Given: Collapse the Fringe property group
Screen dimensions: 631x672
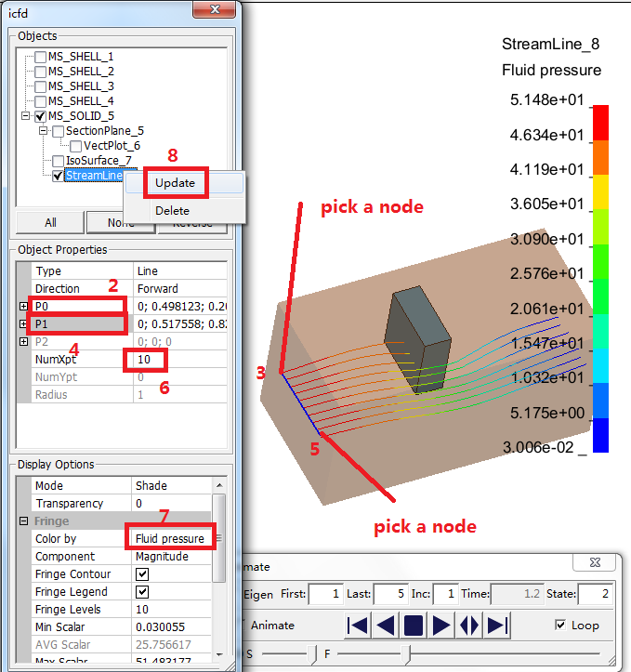Looking at the screenshot, I should [23, 521].
